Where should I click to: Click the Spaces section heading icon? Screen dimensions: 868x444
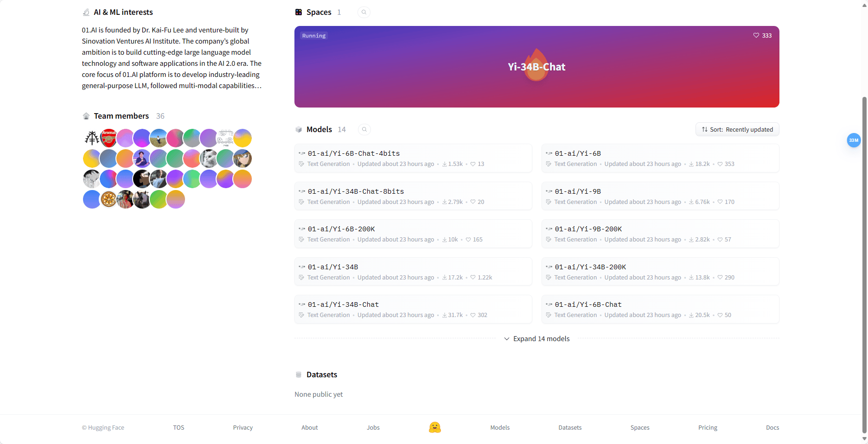299,12
